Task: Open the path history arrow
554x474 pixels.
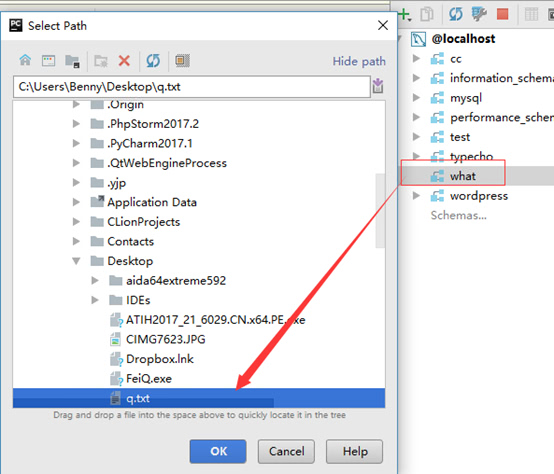Action: coord(378,86)
